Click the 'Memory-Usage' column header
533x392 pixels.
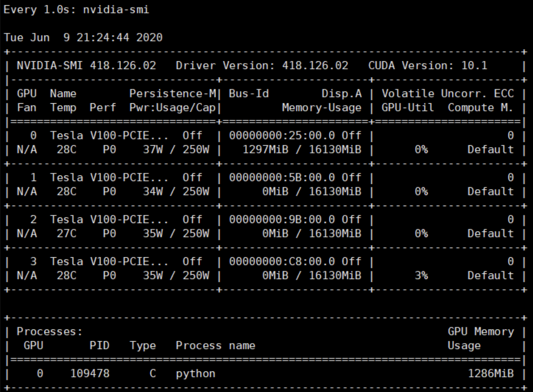[322, 108]
